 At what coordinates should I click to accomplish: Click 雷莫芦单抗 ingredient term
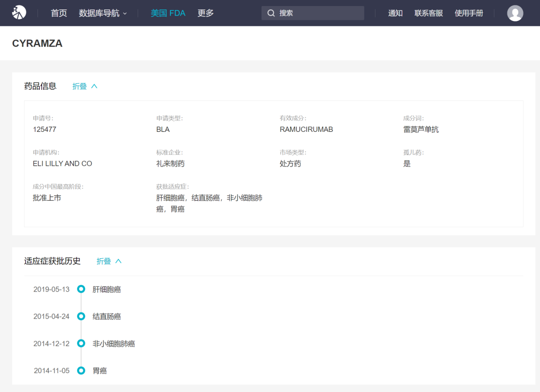click(x=421, y=129)
